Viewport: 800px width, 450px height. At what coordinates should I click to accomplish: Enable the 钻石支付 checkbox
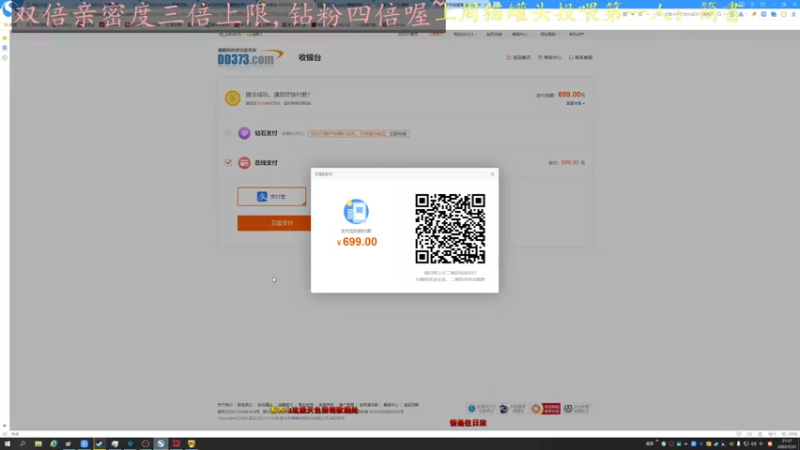[228, 133]
